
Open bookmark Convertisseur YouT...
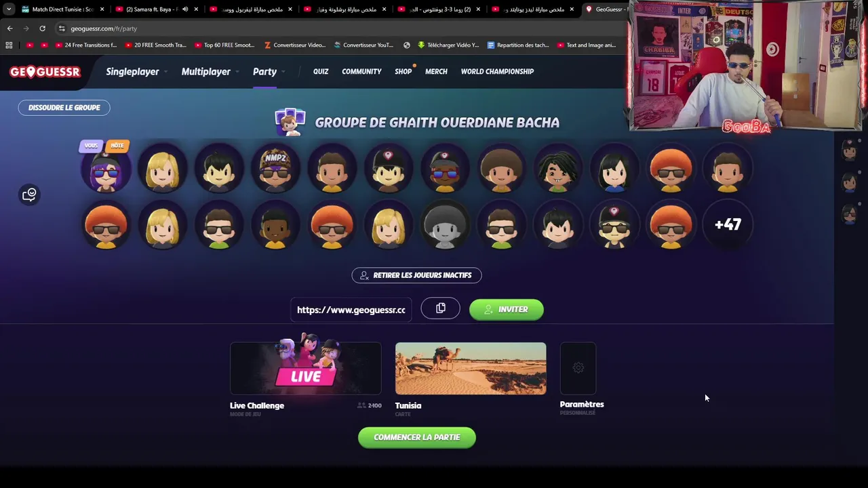pos(363,45)
